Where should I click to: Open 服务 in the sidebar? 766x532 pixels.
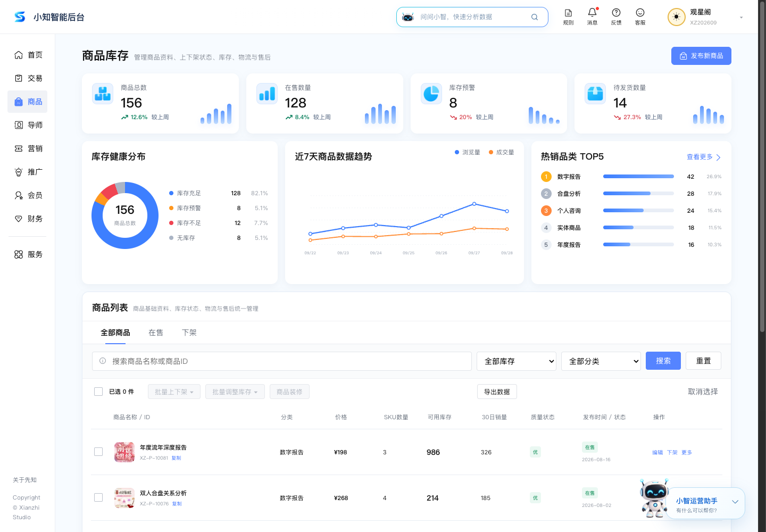(28, 254)
